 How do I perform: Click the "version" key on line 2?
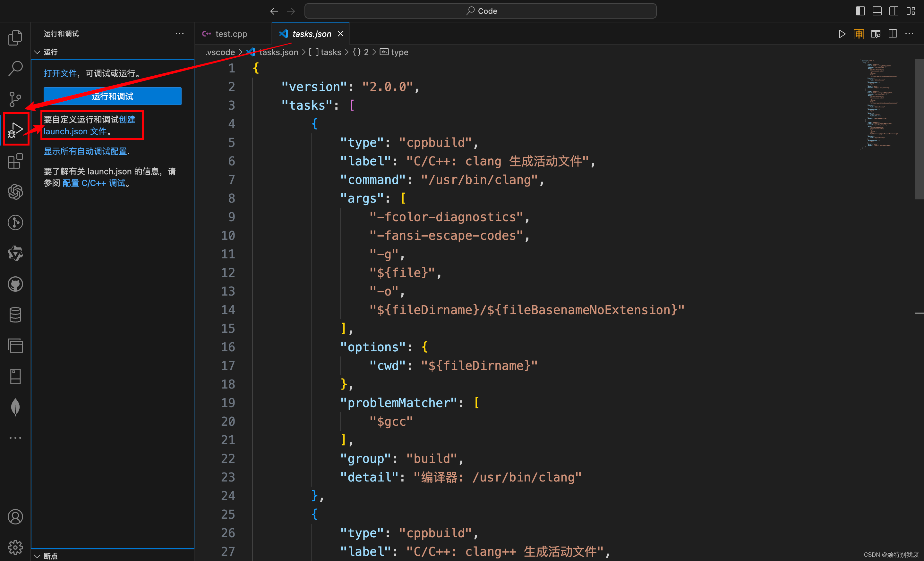click(315, 87)
